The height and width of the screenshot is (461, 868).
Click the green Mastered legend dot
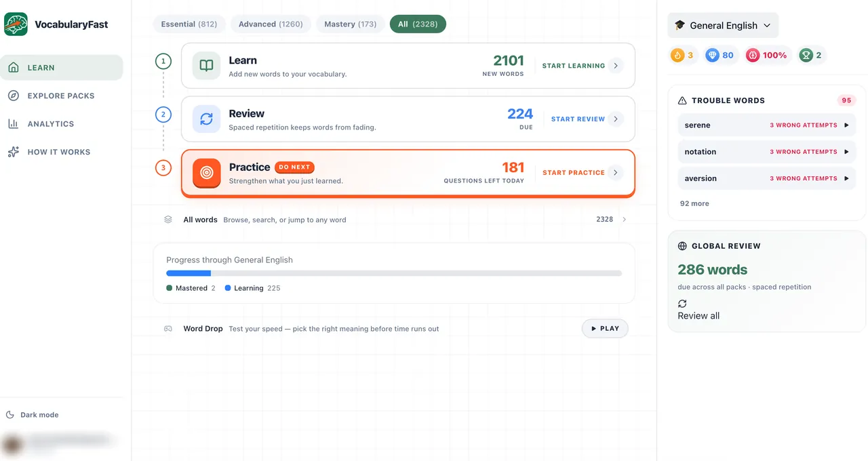click(170, 288)
